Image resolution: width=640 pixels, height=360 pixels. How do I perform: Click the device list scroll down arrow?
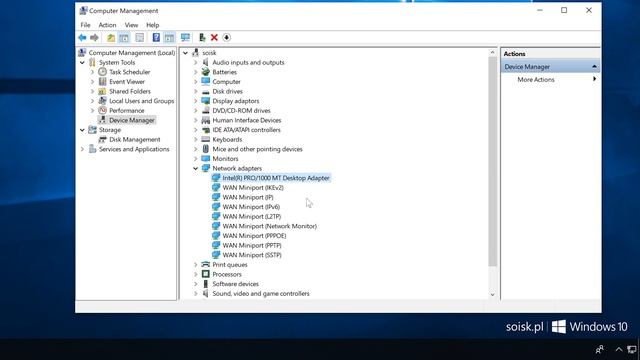pyautogui.click(x=493, y=294)
